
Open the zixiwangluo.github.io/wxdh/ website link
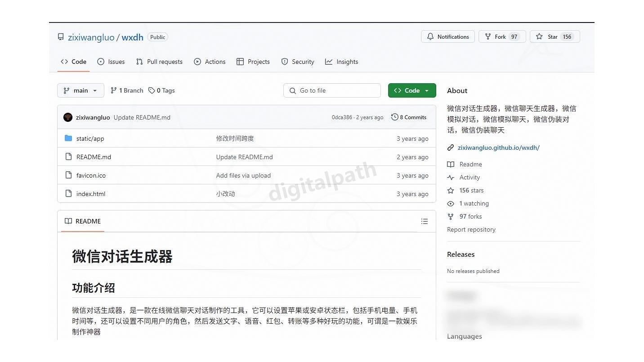point(498,147)
